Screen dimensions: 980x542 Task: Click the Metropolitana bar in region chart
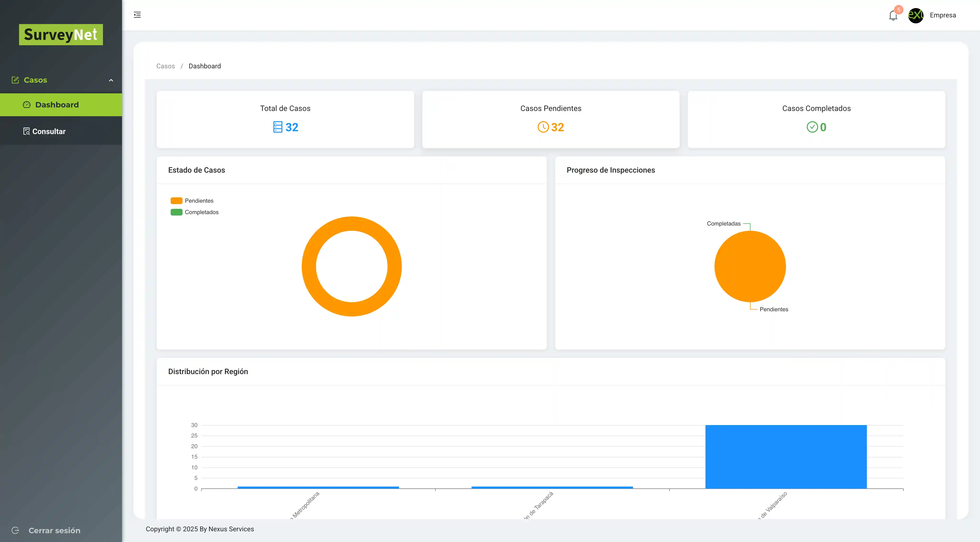[x=318, y=487]
